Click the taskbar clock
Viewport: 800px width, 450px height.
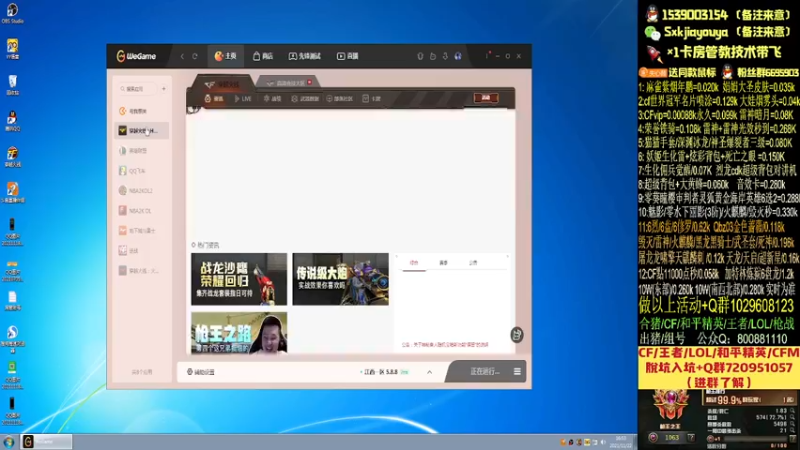coord(621,442)
